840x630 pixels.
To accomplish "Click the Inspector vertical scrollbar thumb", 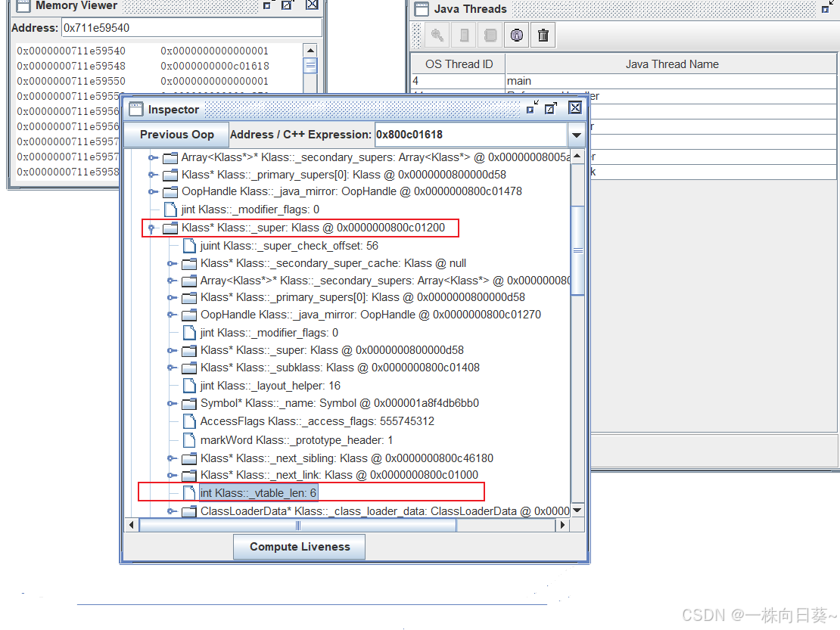I will (577, 250).
